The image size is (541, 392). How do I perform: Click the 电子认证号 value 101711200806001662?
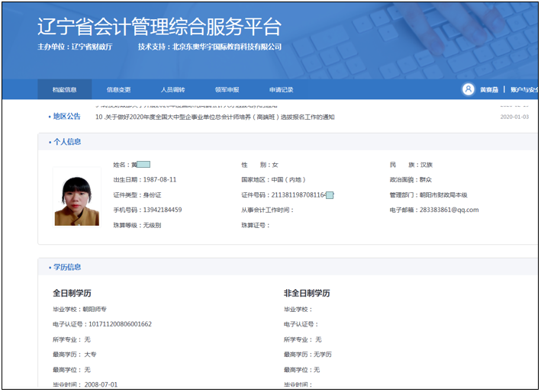(118, 324)
